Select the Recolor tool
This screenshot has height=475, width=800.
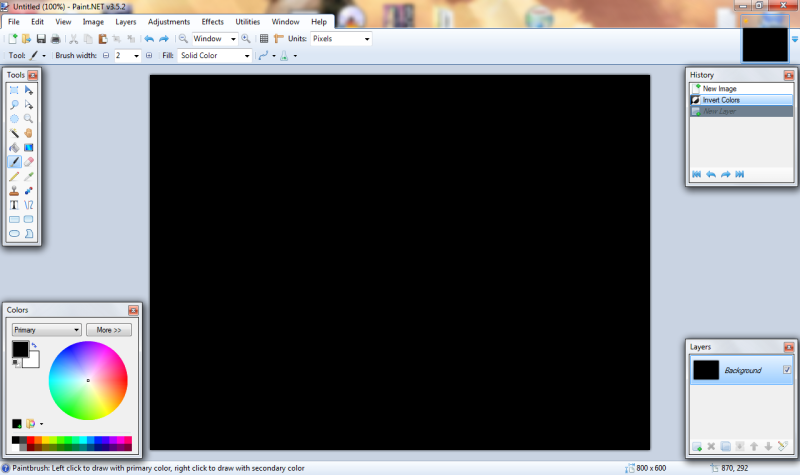pos(29,190)
